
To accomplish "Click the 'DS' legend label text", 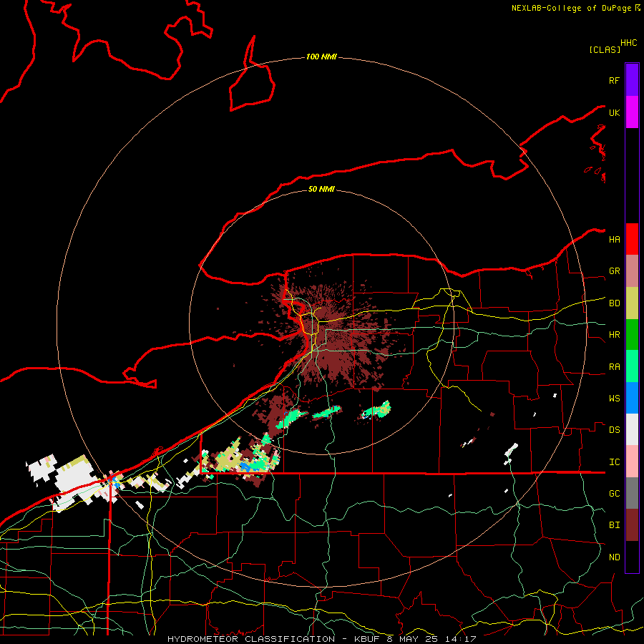I will pos(614,430).
